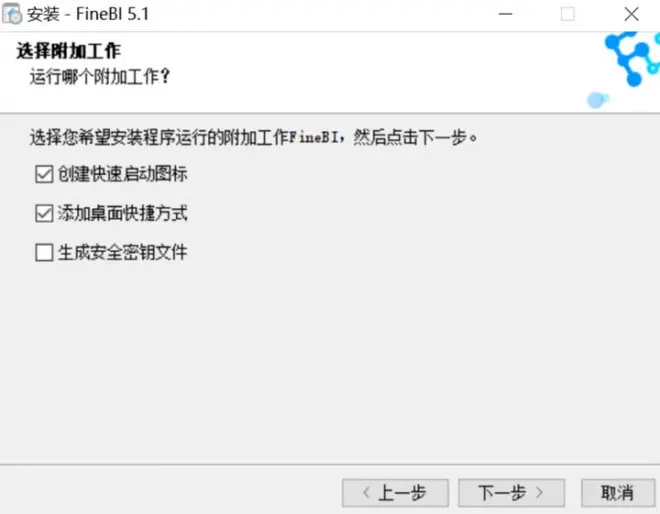Viewport: 660px width, 514px height.
Task: Proceed with the 下一步 button
Action: [511, 492]
